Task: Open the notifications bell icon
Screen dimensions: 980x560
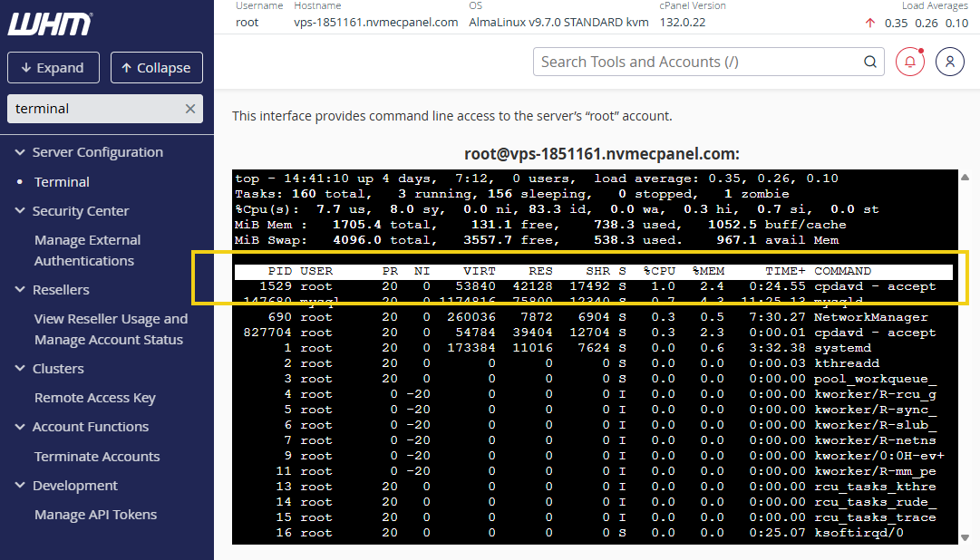Action: (910, 62)
